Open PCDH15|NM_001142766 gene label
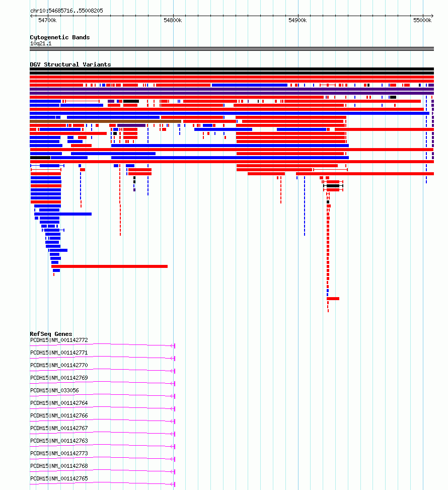448x490 pixels. point(59,415)
